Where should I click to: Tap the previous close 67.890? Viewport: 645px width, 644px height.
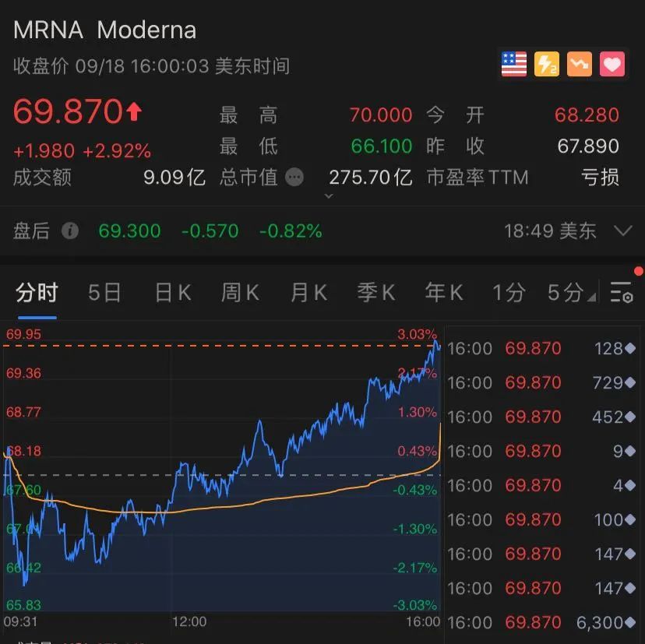(588, 146)
